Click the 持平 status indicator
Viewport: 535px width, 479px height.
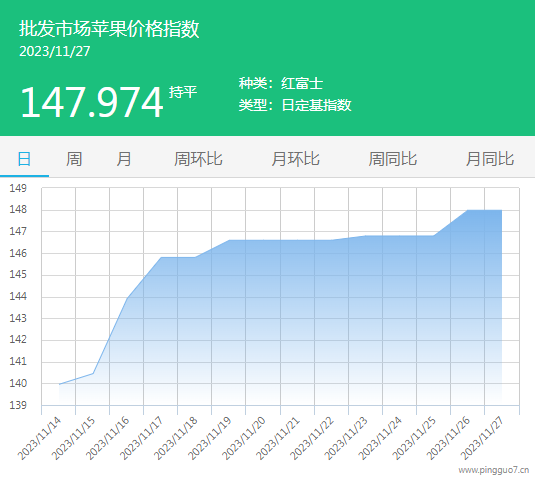[x=183, y=92]
